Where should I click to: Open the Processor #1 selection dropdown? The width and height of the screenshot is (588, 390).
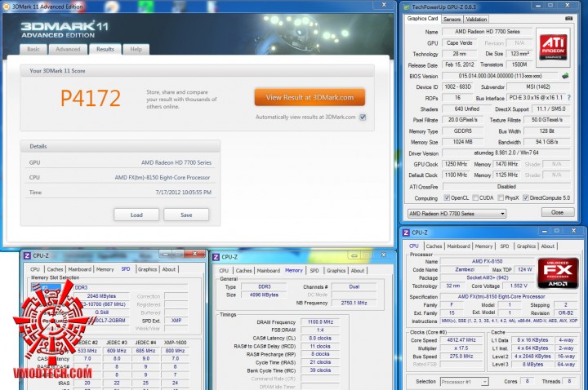pos(464,382)
